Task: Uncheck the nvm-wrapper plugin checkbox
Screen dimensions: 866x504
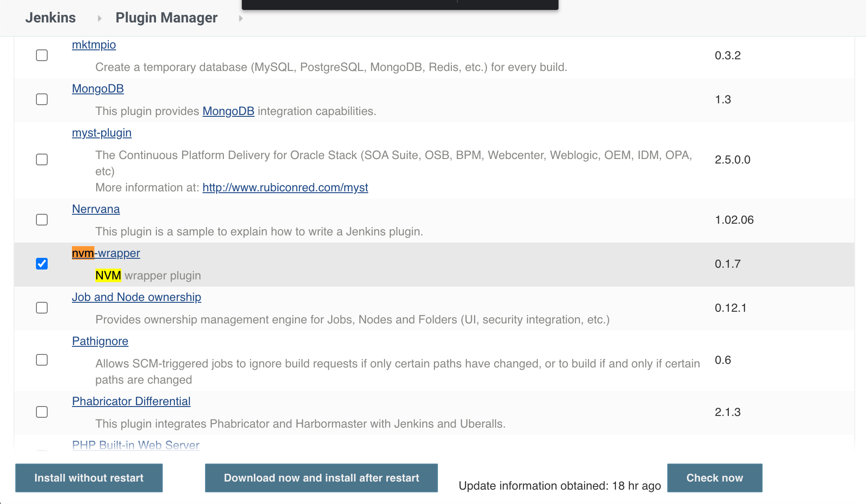Action: click(42, 264)
